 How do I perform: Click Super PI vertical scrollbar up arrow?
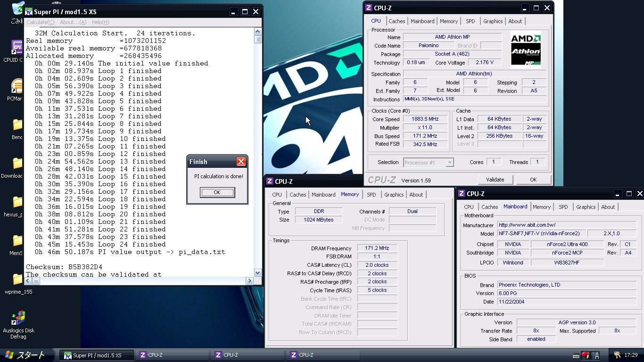[x=257, y=32]
